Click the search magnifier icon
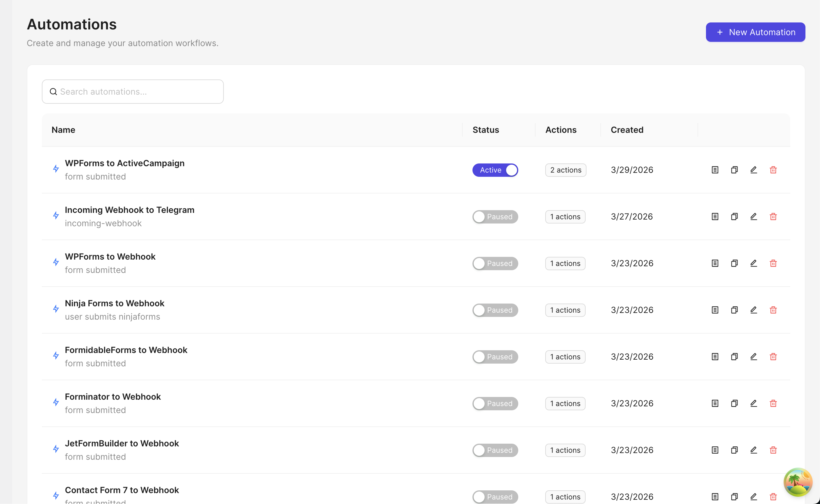This screenshot has width=820, height=504. click(54, 91)
